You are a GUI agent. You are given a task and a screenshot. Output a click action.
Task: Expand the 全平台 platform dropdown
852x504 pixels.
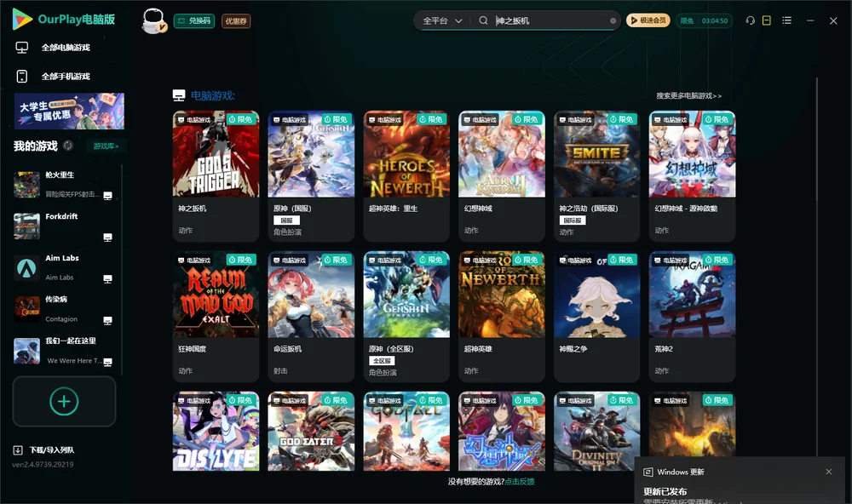441,20
